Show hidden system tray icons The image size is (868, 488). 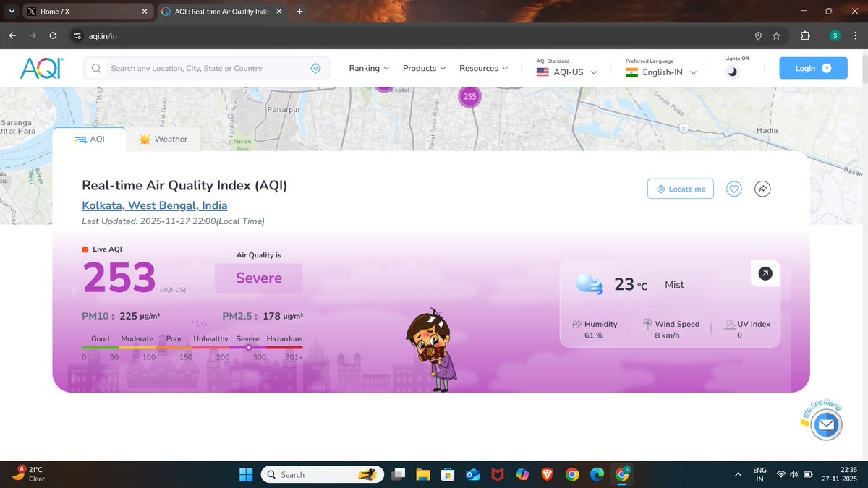click(x=737, y=474)
